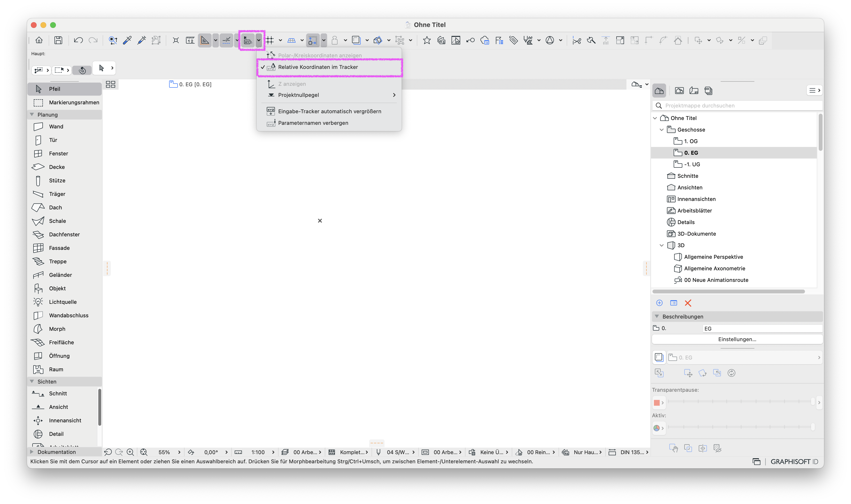Collapse the Beschreibungen panel
Image resolution: width=851 pixels, height=504 pixels.
657,317
